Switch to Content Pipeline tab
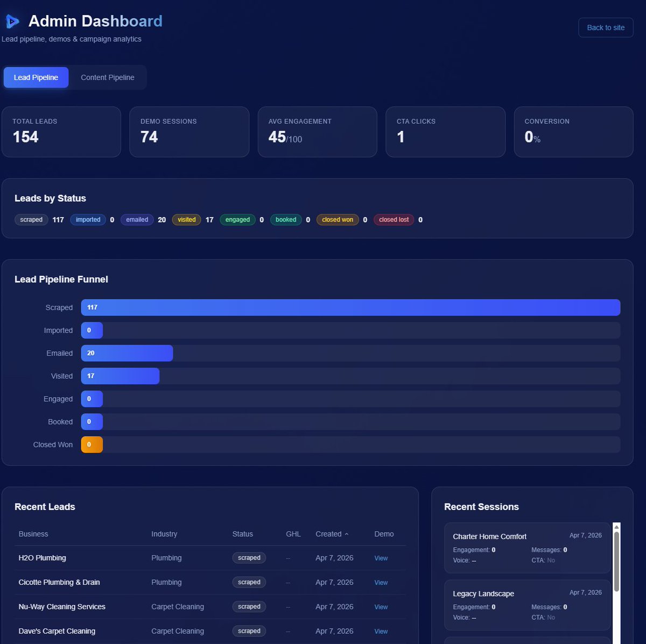This screenshot has height=644, width=646. pyautogui.click(x=108, y=77)
